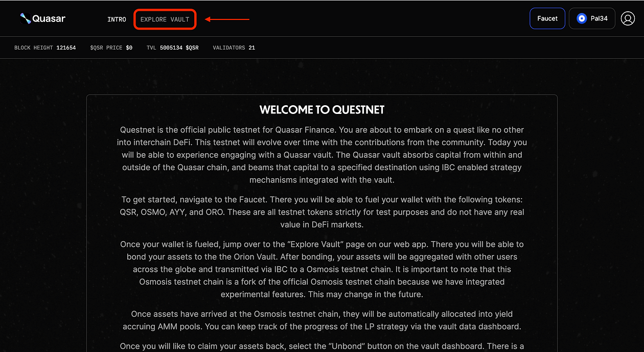Click the paragraph starting "Once assets have arrived"
Image resolution: width=644 pixels, height=352 pixels.
point(322,320)
